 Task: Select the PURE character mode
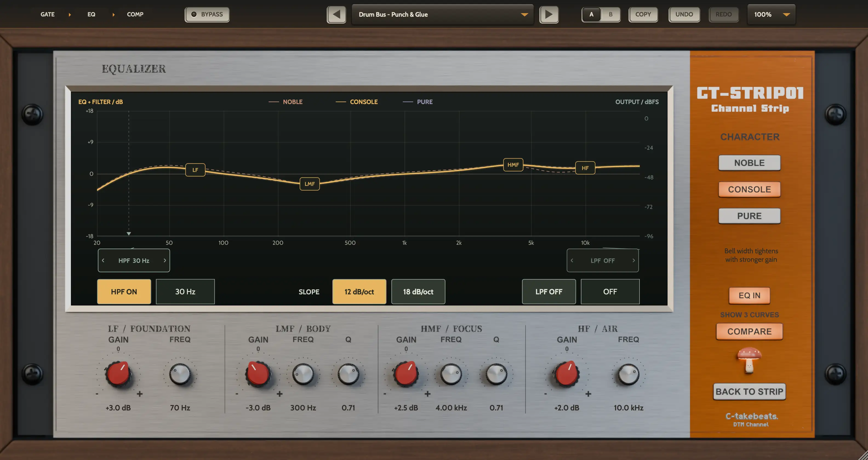coord(749,216)
